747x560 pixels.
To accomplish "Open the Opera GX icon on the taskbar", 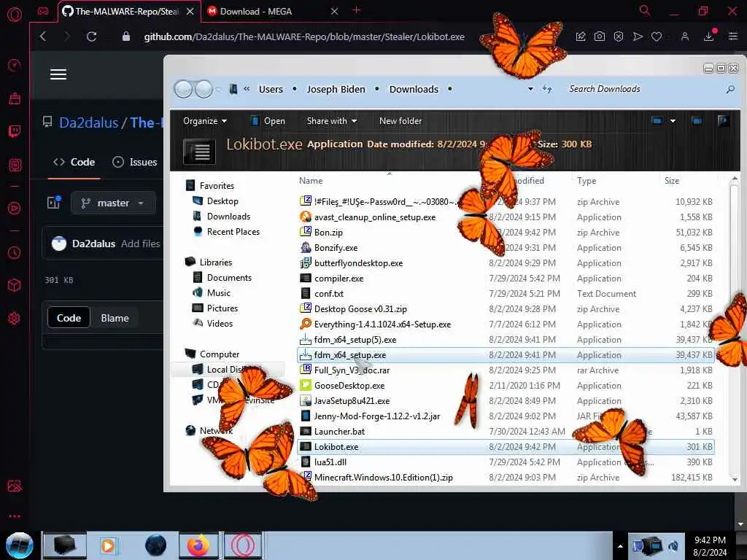I will tap(242, 545).
